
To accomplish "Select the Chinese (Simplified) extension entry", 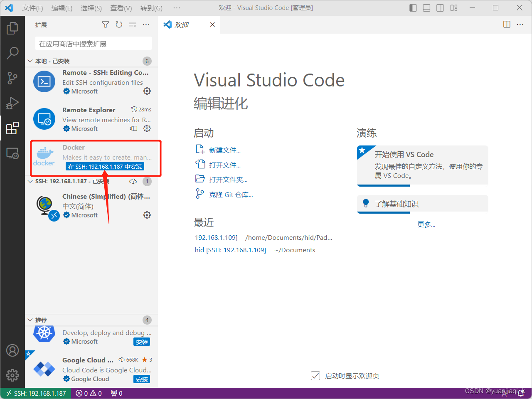I will [x=91, y=206].
